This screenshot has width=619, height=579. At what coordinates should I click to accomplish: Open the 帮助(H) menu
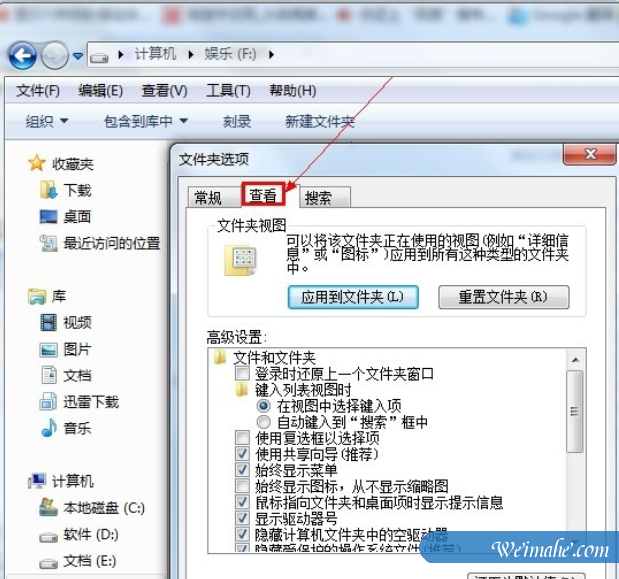293,91
